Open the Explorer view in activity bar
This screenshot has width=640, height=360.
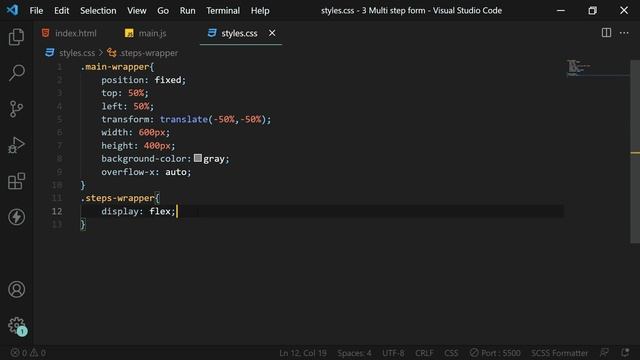pos(16,37)
